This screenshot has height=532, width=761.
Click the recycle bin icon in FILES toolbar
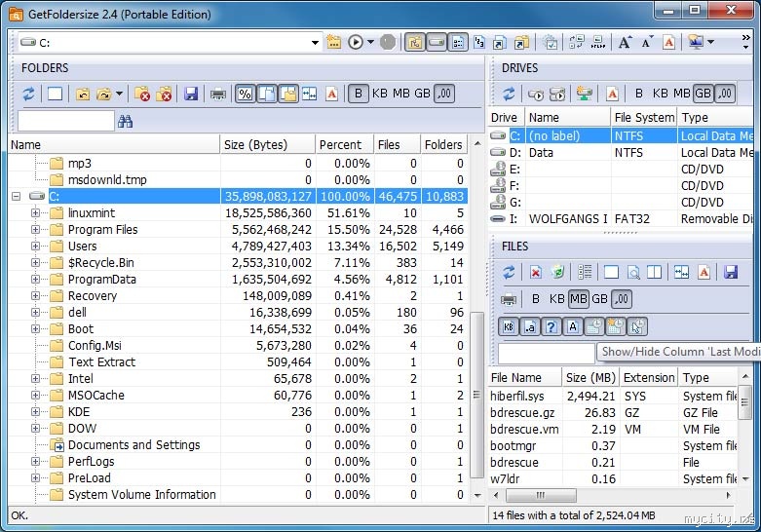(x=558, y=272)
